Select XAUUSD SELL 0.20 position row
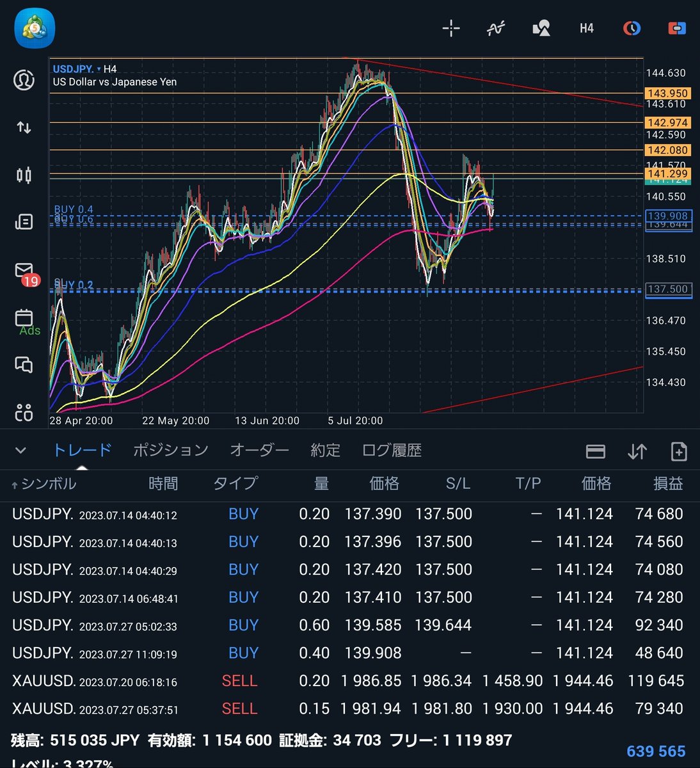 click(x=350, y=681)
